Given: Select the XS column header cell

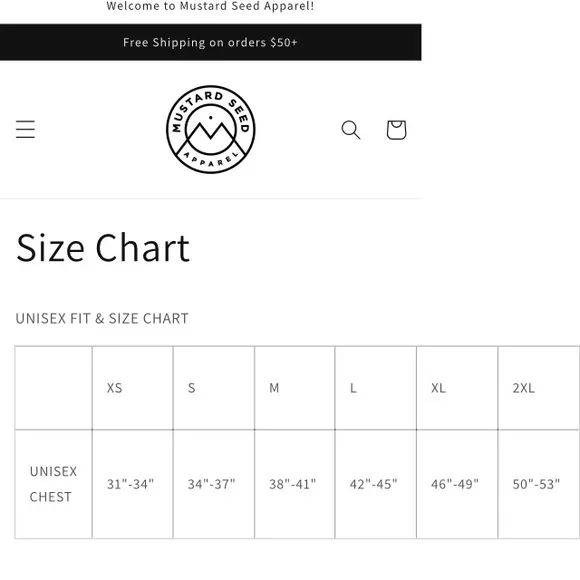Looking at the screenshot, I should (x=132, y=388).
